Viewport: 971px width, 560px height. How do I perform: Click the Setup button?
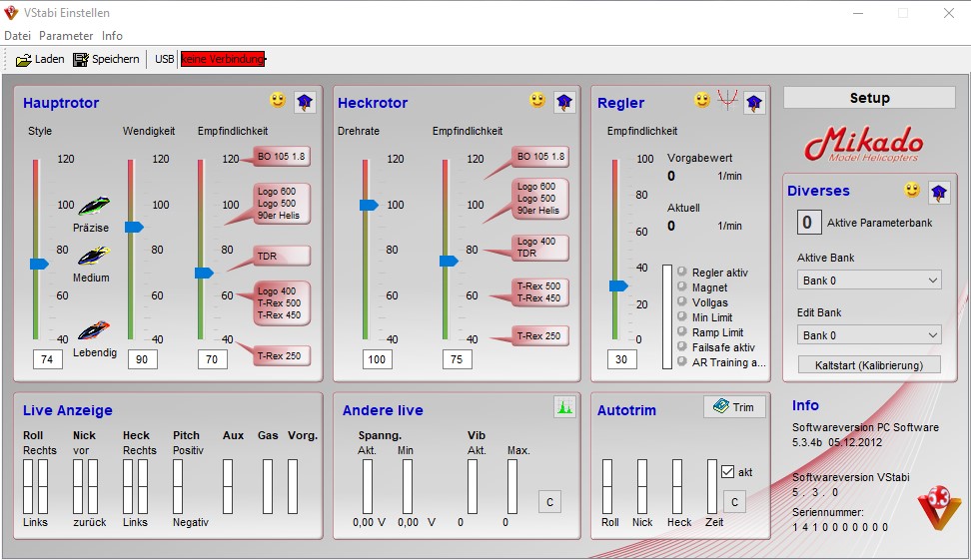click(869, 98)
